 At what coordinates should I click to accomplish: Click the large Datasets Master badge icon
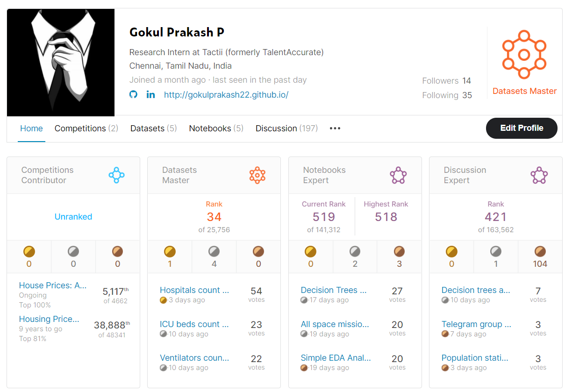(524, 54)
